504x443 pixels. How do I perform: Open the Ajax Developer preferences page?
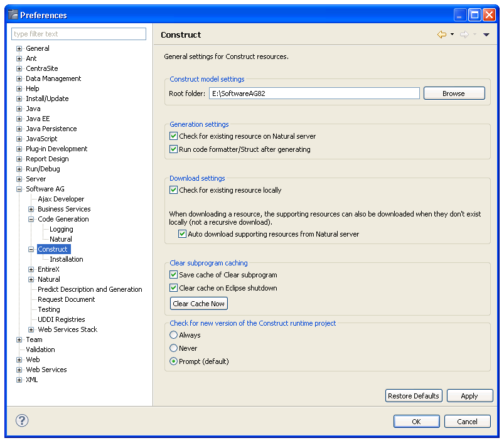coord(61,199)
